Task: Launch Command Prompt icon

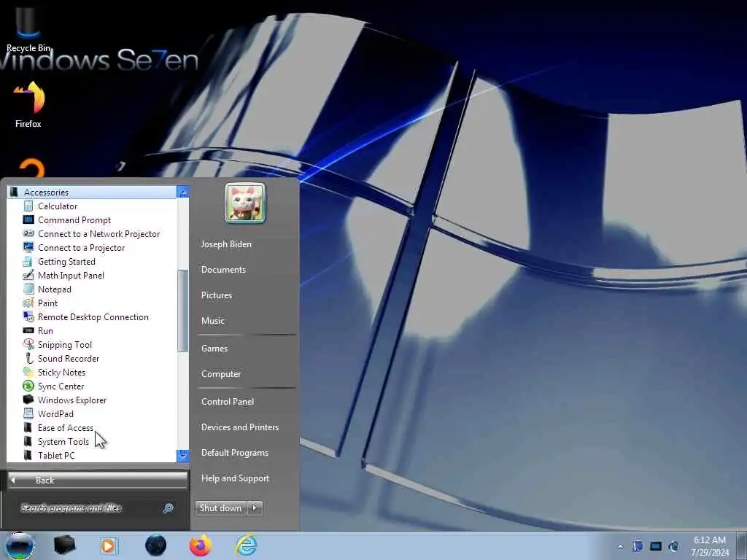Action: tap(28, 220)
